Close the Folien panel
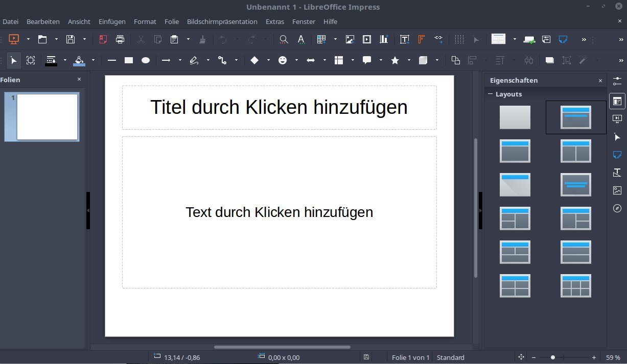Image resolution: width=627 pixels, height=364 pixels. (x=79, y=80)
